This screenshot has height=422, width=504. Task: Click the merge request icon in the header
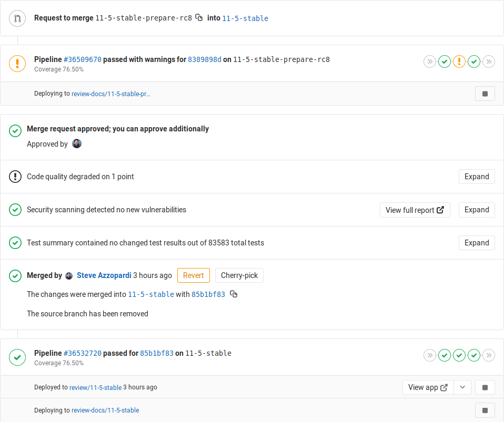point(17,18)
